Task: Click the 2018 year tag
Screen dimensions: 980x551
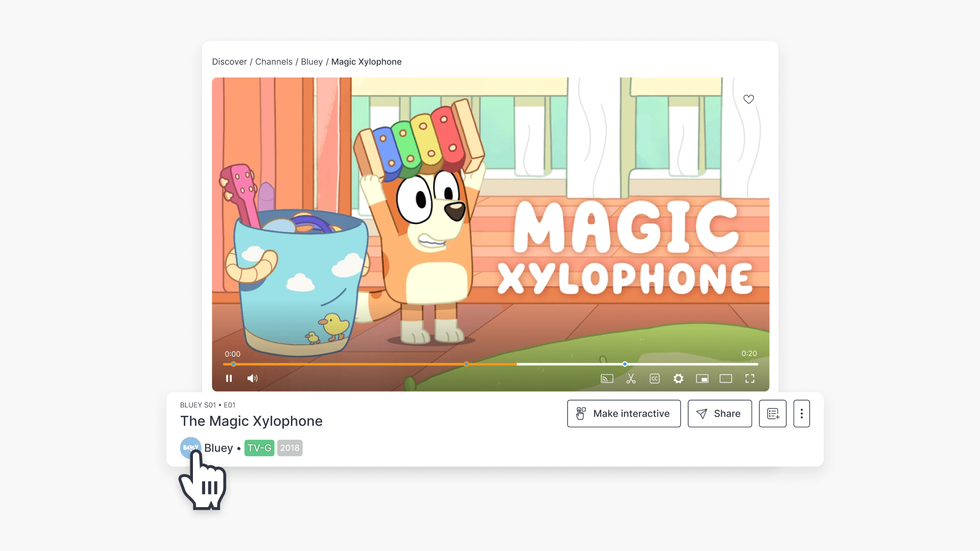Action: tap(290, 448)
